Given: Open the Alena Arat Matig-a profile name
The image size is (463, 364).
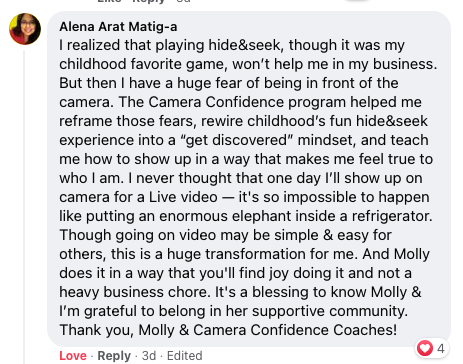Looking at the screenshot, I should [x=118, y=27].
